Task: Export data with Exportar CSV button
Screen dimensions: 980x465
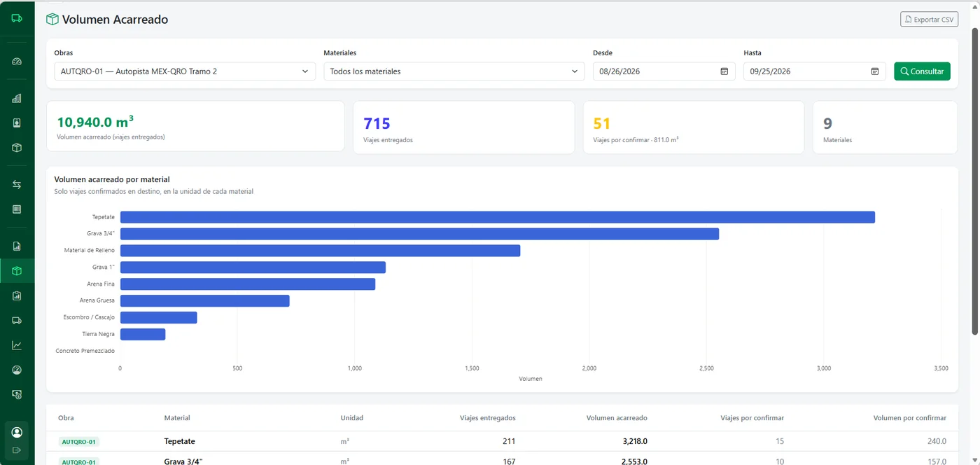Action: pos(929,20)
